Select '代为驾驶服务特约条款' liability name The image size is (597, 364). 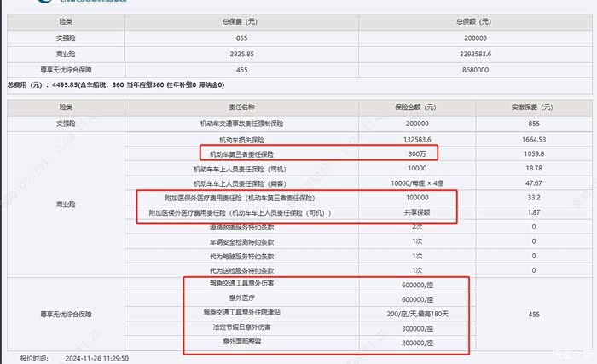tap(241, 257)
